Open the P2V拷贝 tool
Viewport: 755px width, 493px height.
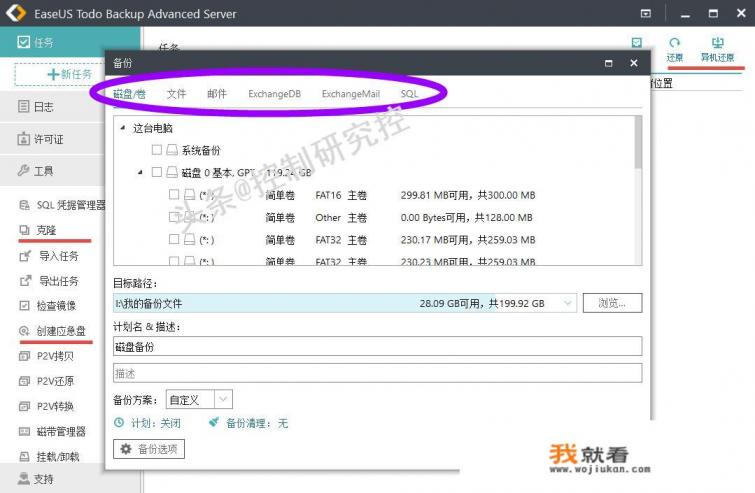click(x=46, y=356)
